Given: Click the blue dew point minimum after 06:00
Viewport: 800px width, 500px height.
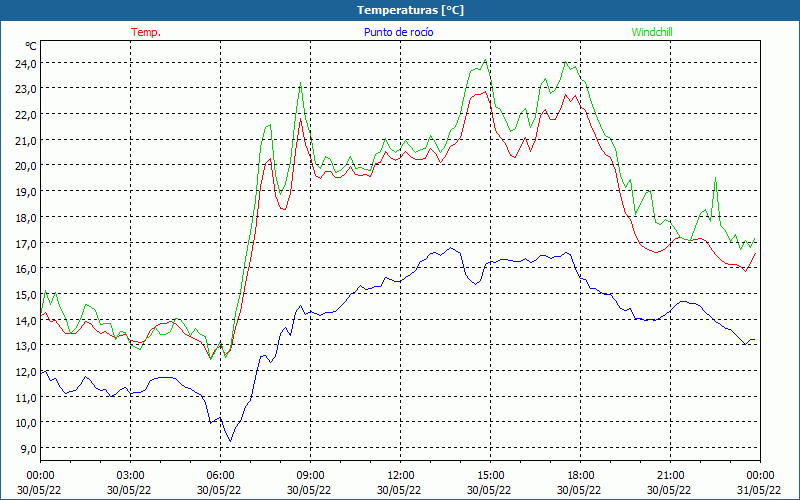Looking at the screenshot, I should [x=231, y=441].
